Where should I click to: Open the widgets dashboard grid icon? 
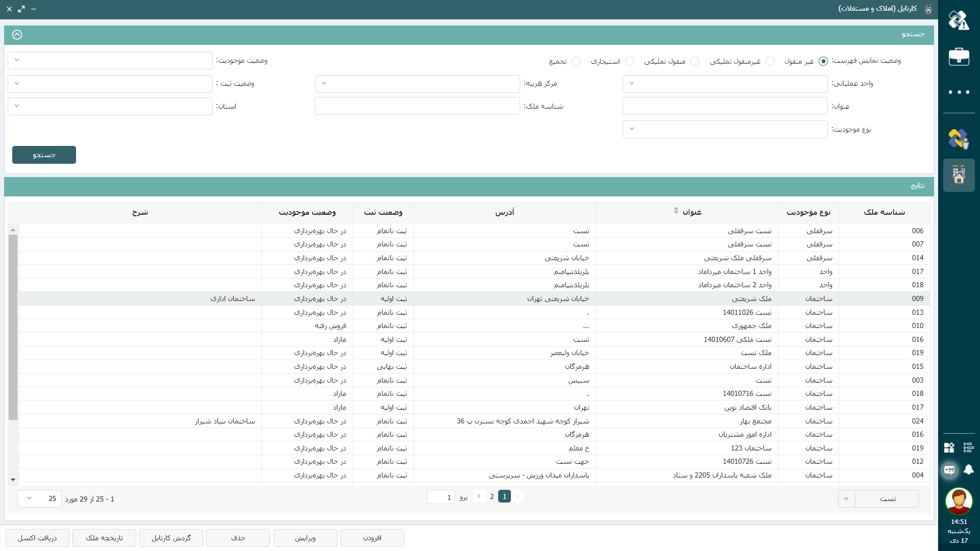click(x=949, y=447)
